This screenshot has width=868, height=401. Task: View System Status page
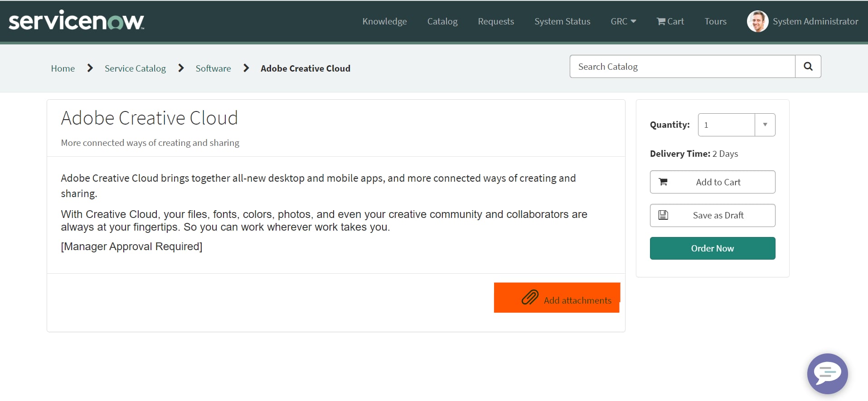point(562,21)
